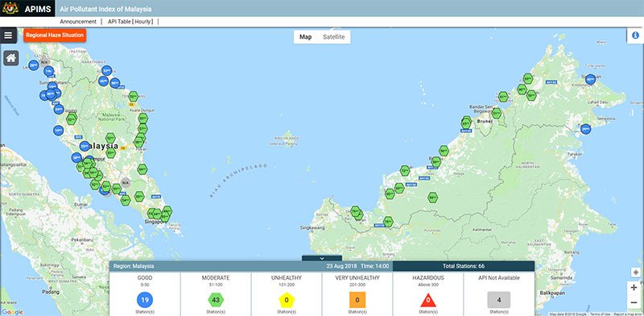Click the green MODERATE hexagon showing 43
The image size is (644, 316).
216,300
